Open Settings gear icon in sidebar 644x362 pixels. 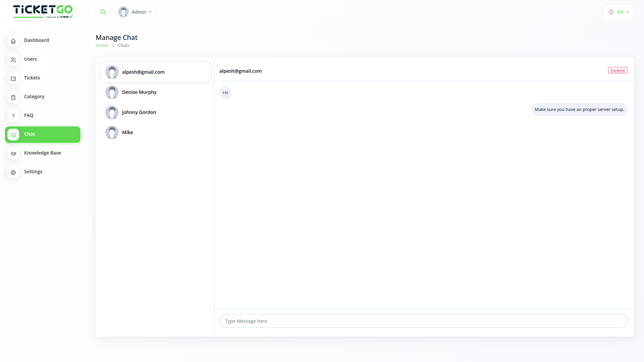click(13, 172)
